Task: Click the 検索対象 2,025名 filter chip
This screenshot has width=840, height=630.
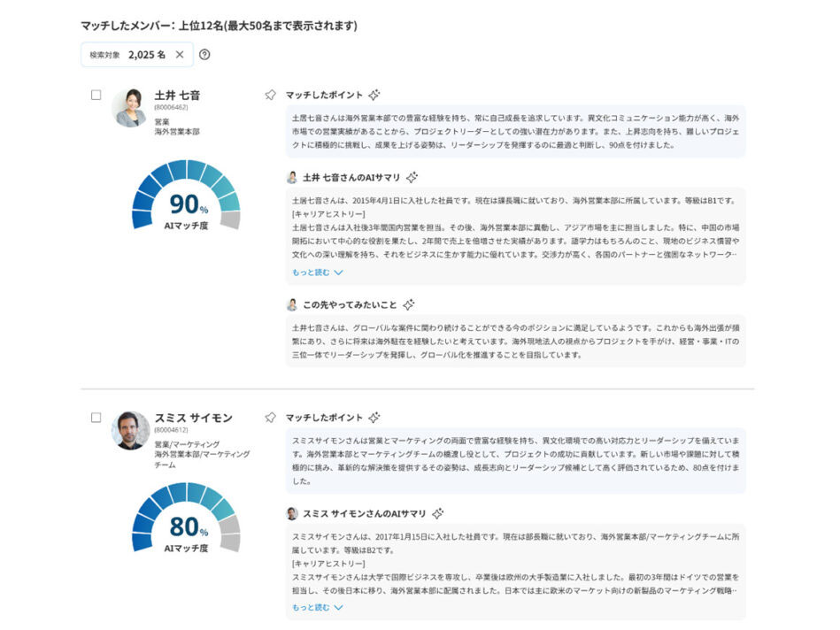Action: tap(127, 55)
